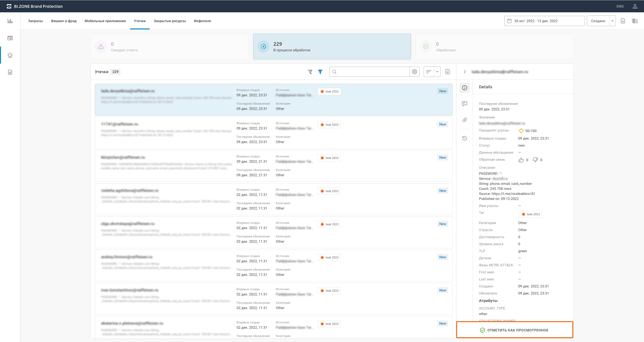644x342 pixels.
Task: Click the BI.ZONE logo icon
Action: (x=9, y=6)
